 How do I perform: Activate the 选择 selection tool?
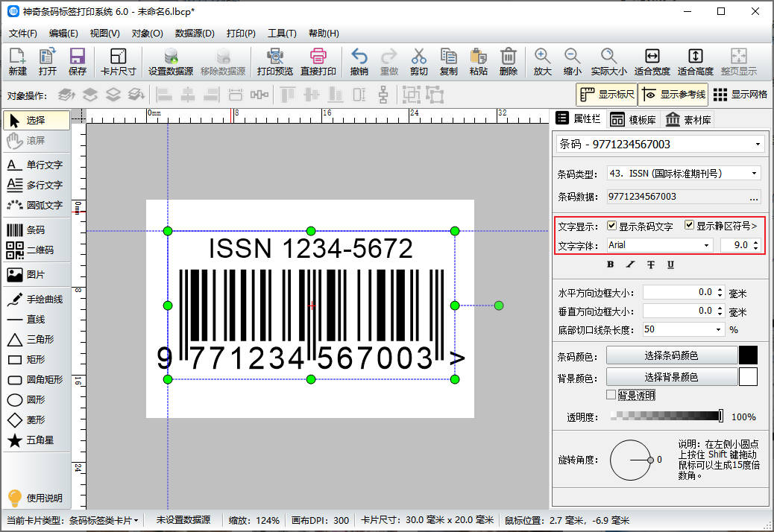click(x=37, y=120)
